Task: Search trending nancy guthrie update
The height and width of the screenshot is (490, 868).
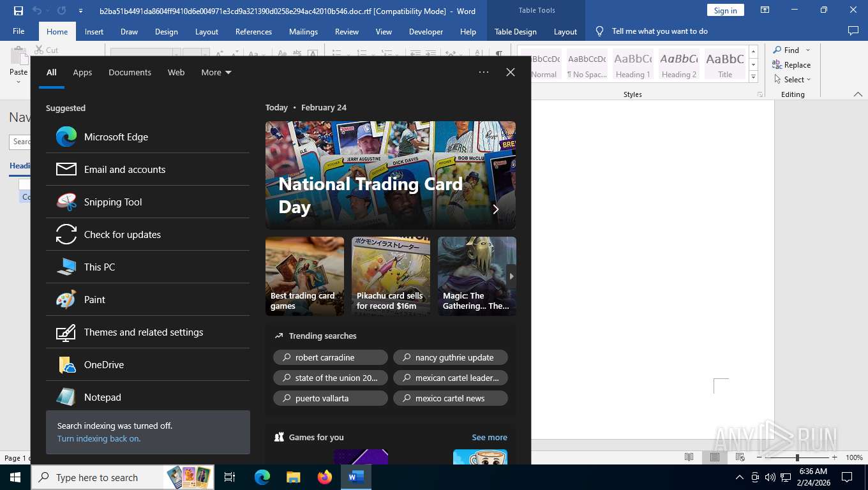Action: [x=451, y=357]
